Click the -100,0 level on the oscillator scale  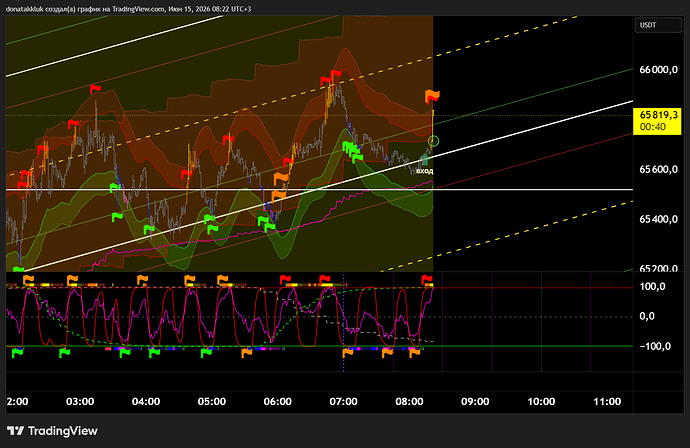[655, 346]
